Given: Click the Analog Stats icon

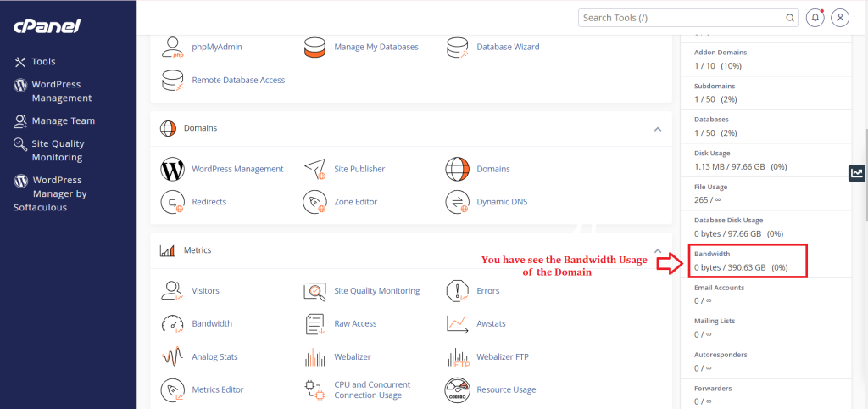Looking at the screenshot, I should point(173,357).
